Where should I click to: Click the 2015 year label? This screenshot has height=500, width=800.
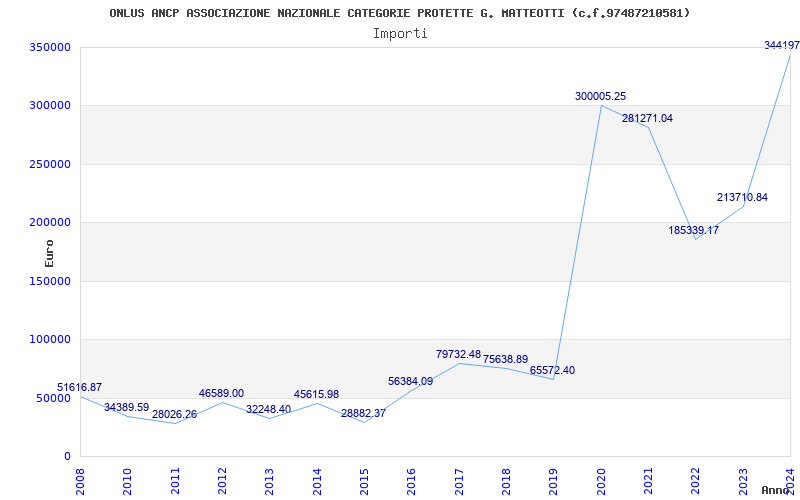[x=364, y=481]
